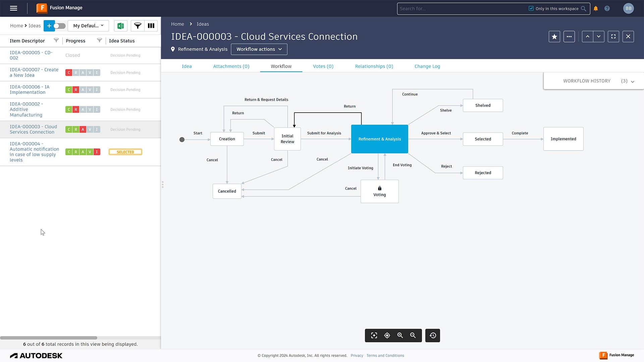Open the hamburger main menu

pos(13,8)
